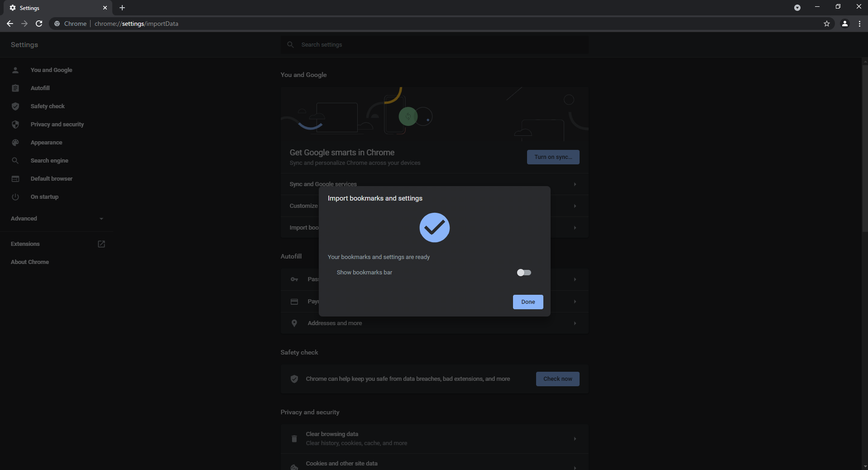Click the Autofill clipboard icon in sidebar
Image resolution: width=868 pixels, height=470 pixels.
(x=15, y=88)
